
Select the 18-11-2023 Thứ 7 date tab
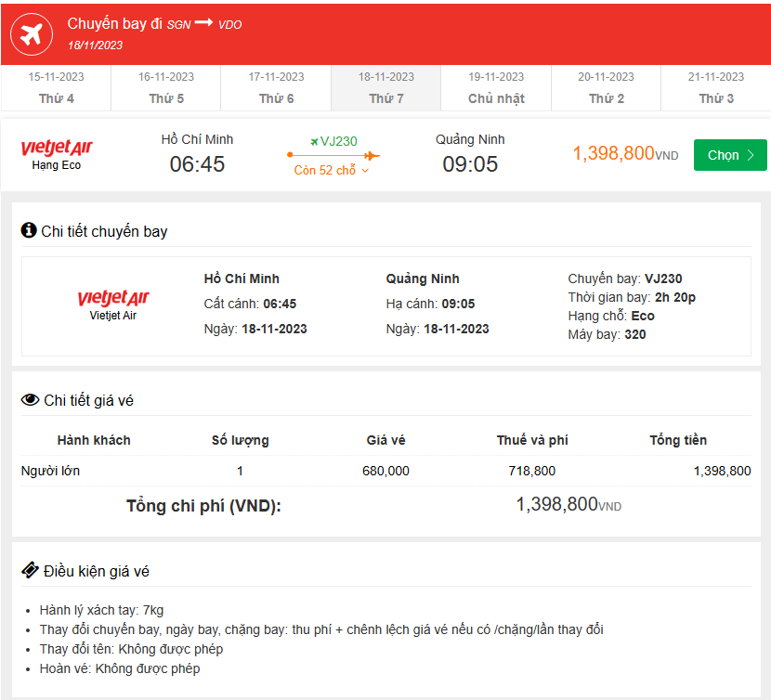click(386, 88)
